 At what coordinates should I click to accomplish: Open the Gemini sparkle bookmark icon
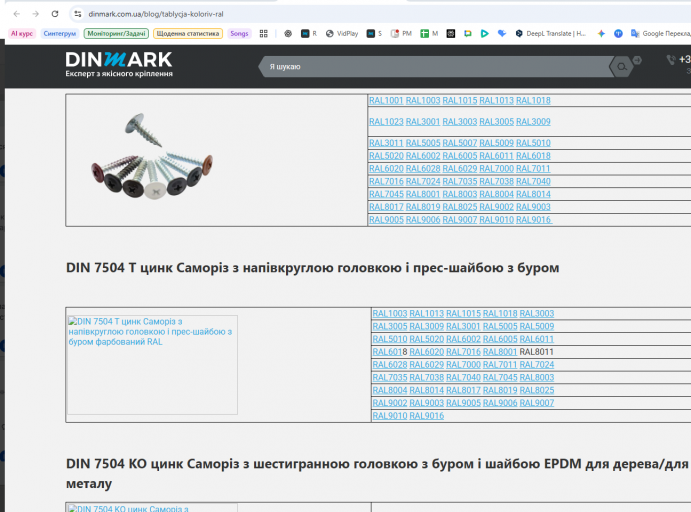601,33
